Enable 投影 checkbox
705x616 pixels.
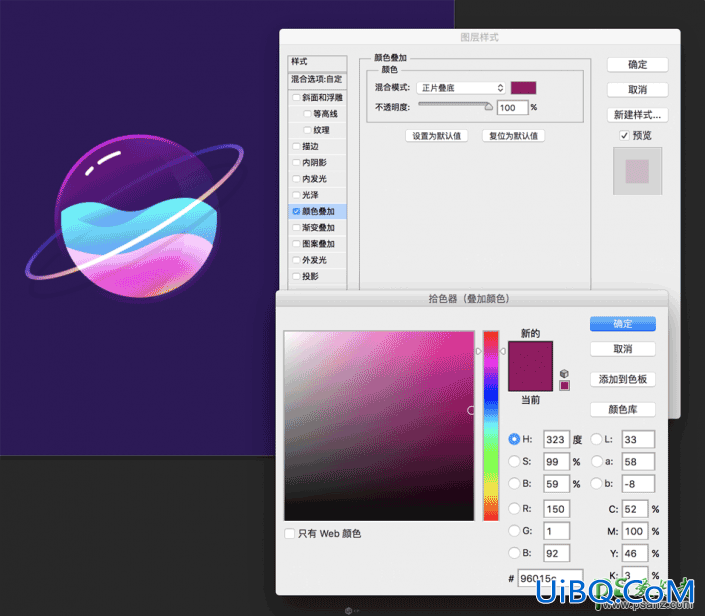point(296,276)
